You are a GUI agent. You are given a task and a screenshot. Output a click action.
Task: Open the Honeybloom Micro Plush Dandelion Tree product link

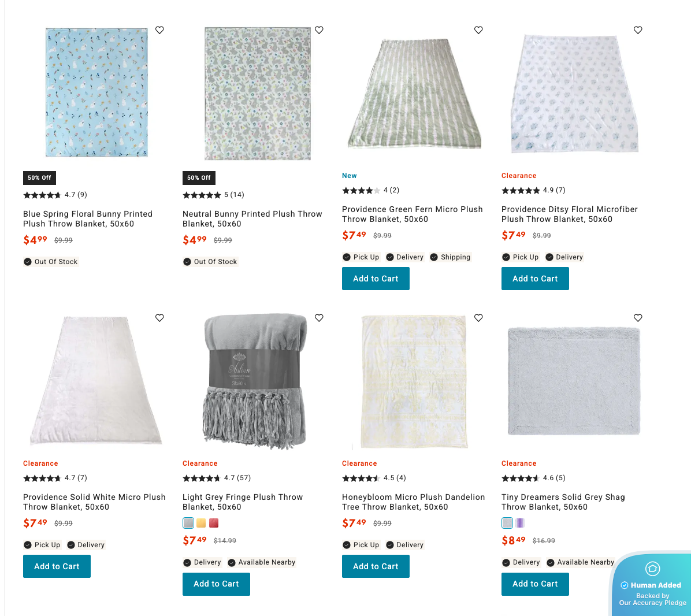point(413,502)
